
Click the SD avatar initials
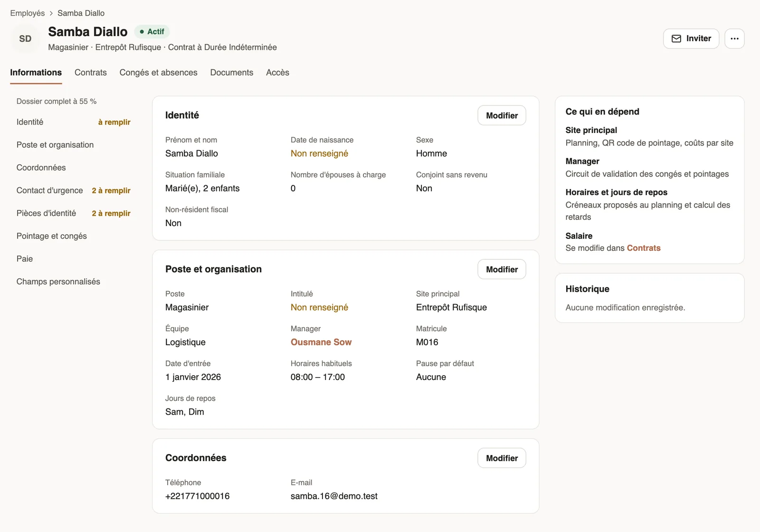coord(25,38)
